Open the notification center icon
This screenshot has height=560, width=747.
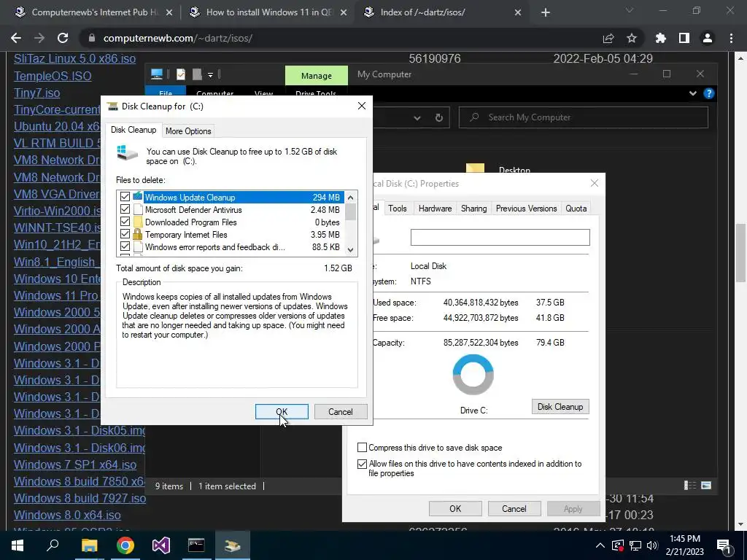click(723, 545)
